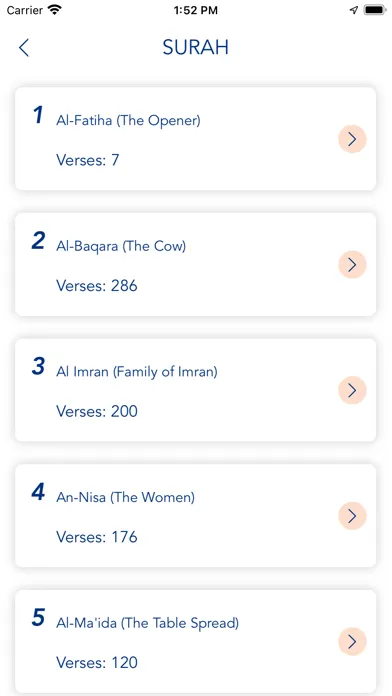Image resolution: width=392 pixels, height=696 pixels.
Task: Click Verses: 176 text
Action: tap(97, 537)
